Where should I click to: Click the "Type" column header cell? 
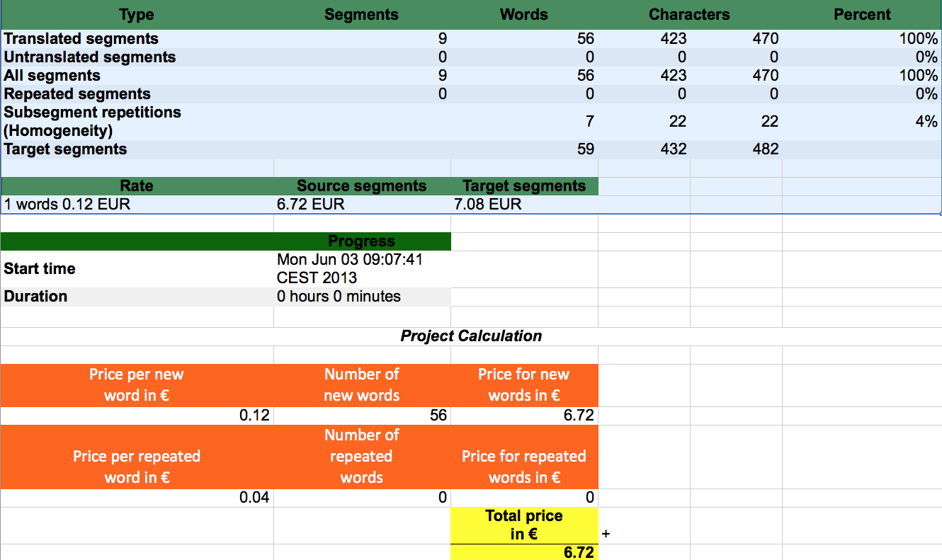pos(137,15)
